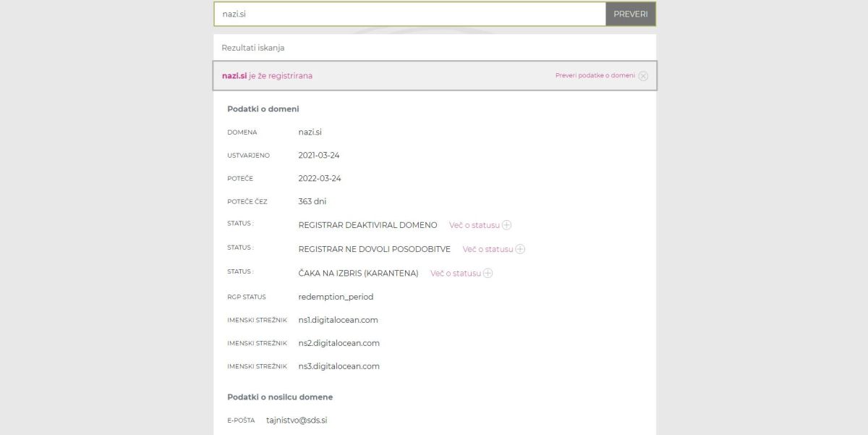The height and width of the screenshot is (435, 868).
Task: Select the 'nazi.si je že registrirana' result row
Action: 267,76
